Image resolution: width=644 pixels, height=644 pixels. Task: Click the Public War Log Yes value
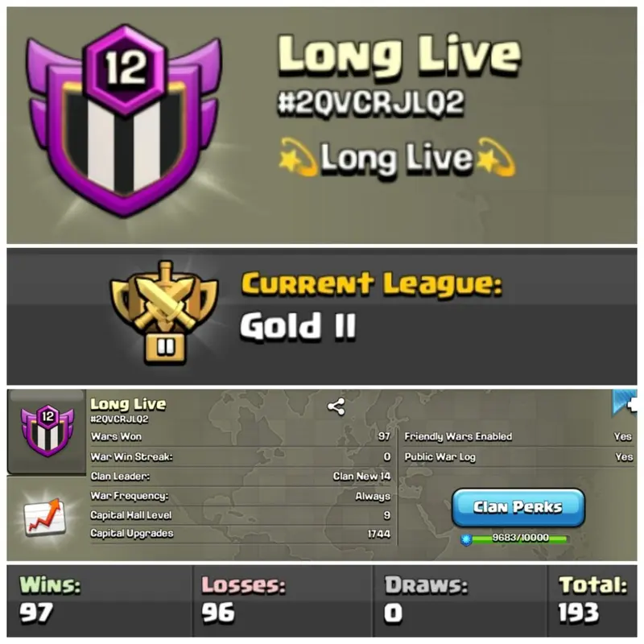click(623, 456)
